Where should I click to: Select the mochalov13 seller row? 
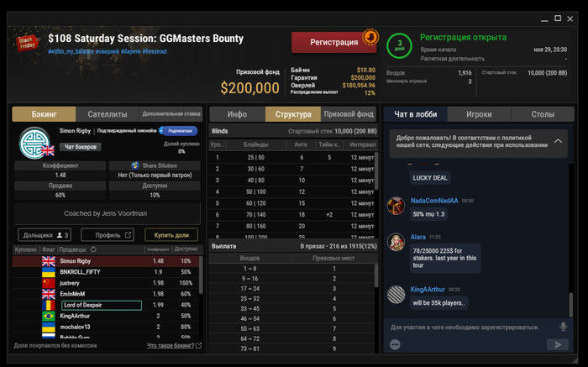point(105,327)
